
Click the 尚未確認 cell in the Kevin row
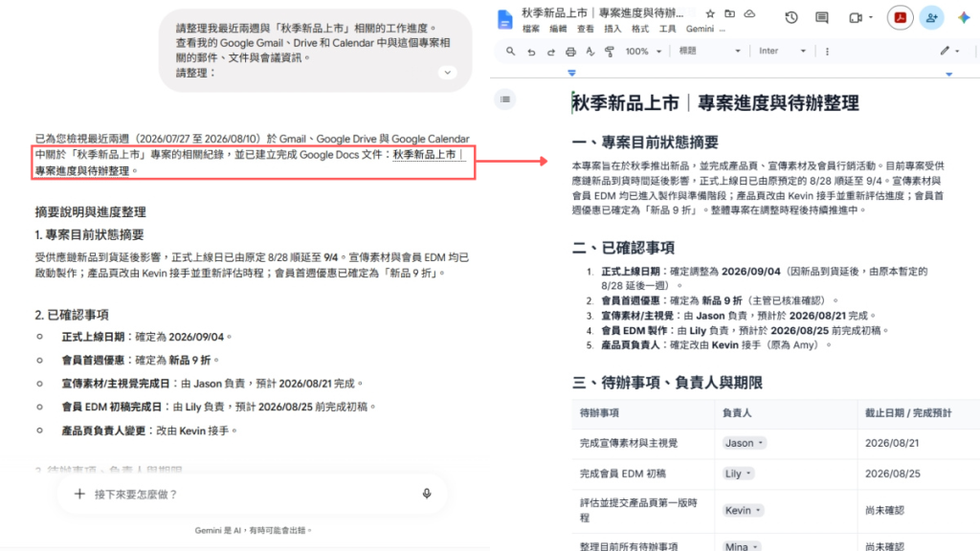pyautogui.click(x=919, y=511)
